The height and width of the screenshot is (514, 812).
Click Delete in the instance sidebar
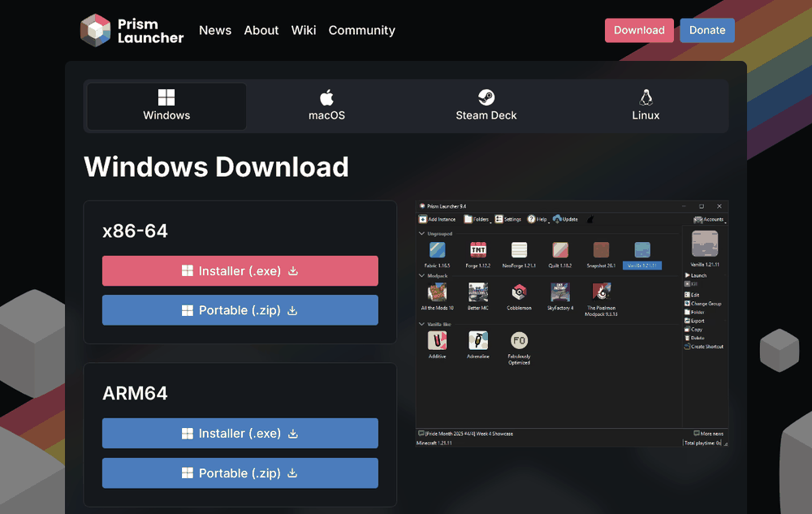coord(694,338)
